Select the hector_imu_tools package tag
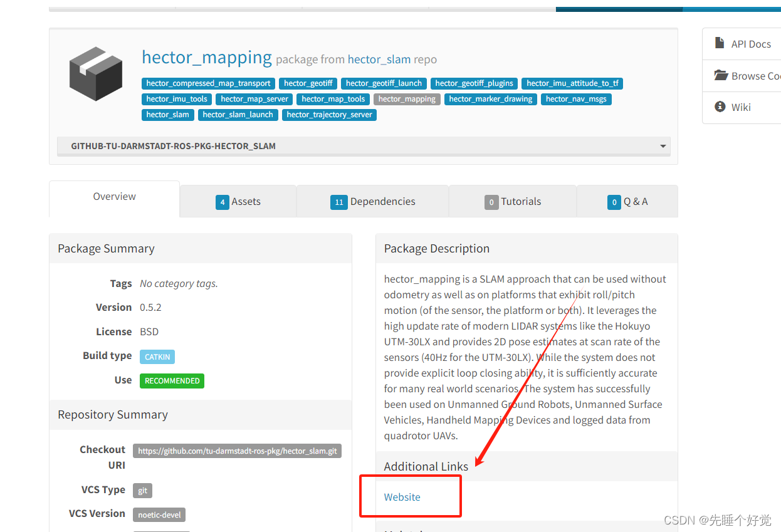The height and width of the screenshot is (532, 781). [x=177, y=99]
